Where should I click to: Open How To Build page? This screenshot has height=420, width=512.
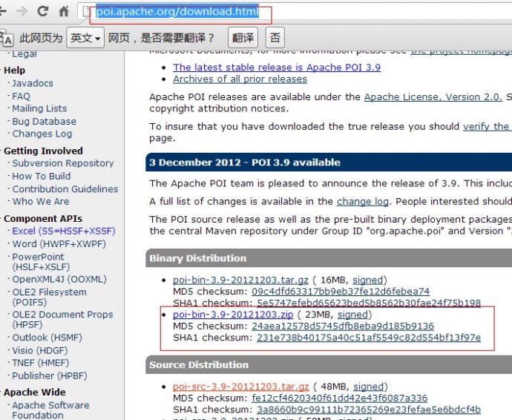click(42, 176)
